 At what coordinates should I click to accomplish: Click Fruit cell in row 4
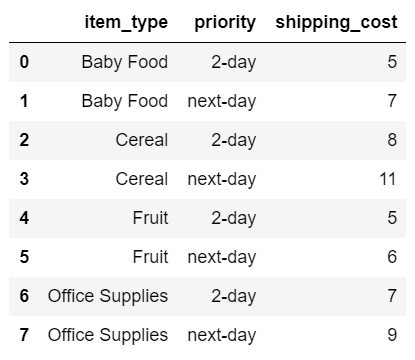point(150,218)
